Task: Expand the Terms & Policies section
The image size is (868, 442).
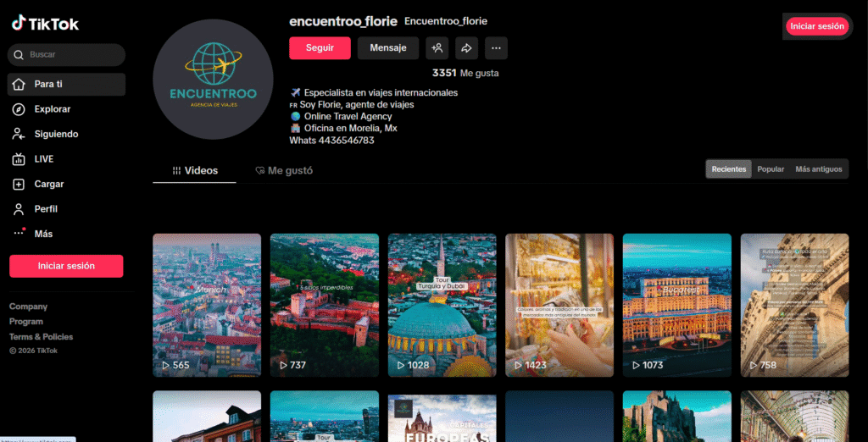Action: [x=41, y=337]
